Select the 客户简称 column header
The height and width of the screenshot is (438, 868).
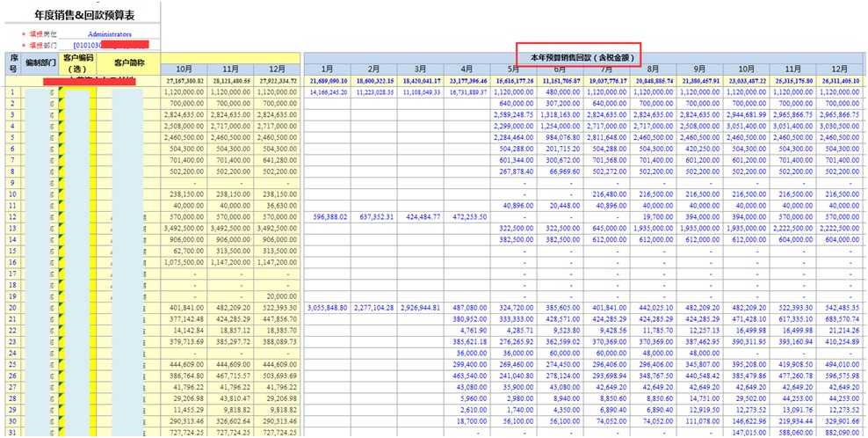[x=129, y=63]
